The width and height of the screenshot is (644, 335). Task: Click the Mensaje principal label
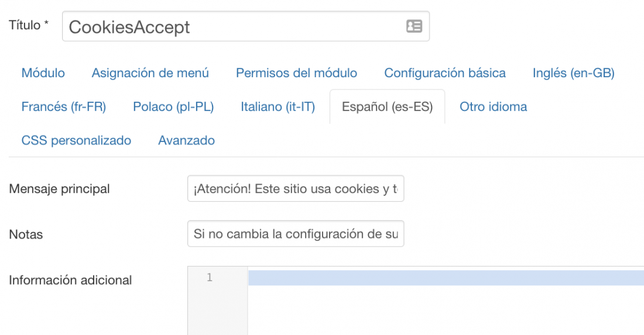pyautogui.click(x=59, y=189)
